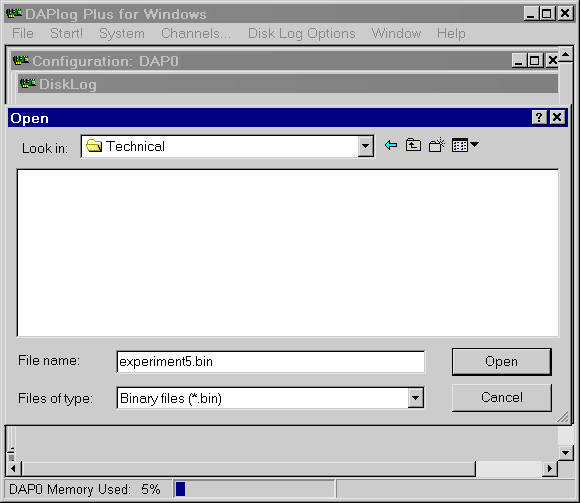
Task: Click the DAP0 Memory Used progress bar
Action: (x=255, y=489)
